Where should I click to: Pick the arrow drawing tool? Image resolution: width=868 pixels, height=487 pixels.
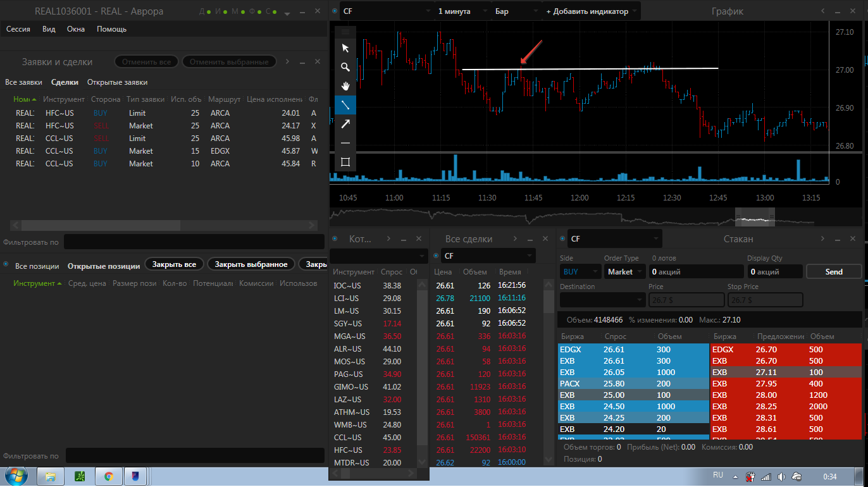coord(345,124)
